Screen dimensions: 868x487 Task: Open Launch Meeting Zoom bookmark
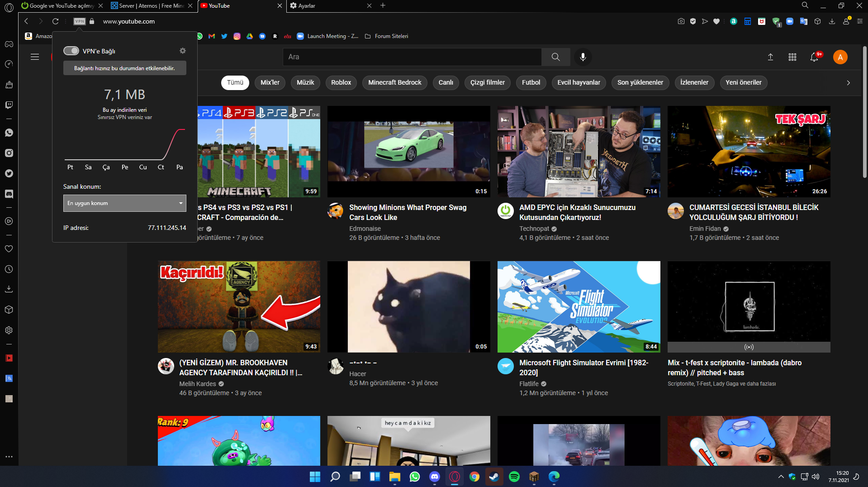pyautogui.click(x=327, y=36)
